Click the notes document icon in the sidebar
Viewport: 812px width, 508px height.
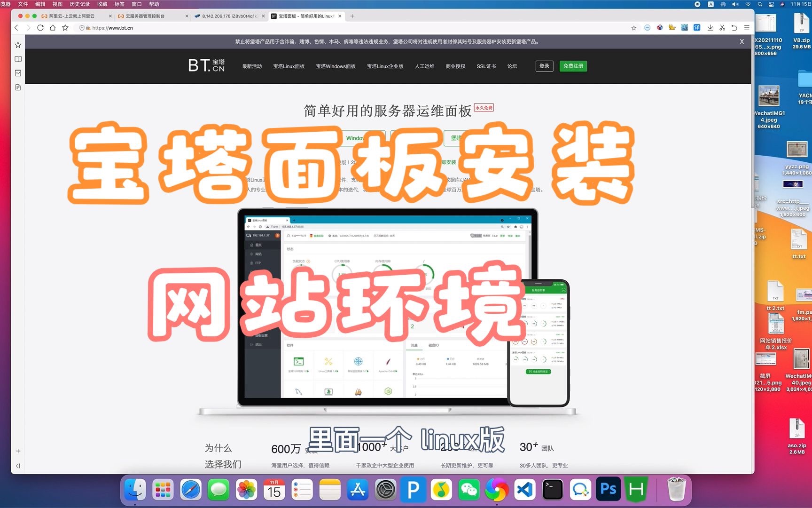pyautogui.click(x=17, y=87)
